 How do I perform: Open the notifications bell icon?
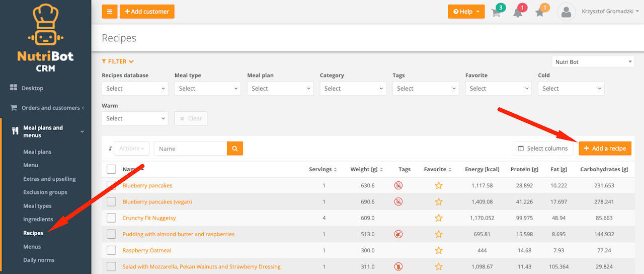tap(518, 13)
